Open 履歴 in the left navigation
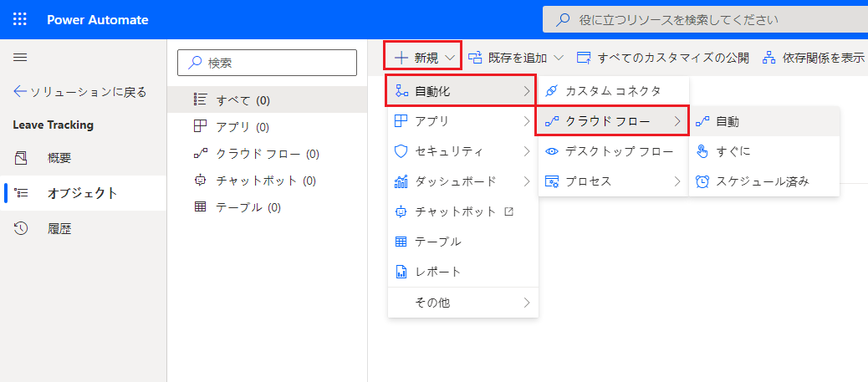868x382 pixels. pyautogui.click(x=83, y=228)
